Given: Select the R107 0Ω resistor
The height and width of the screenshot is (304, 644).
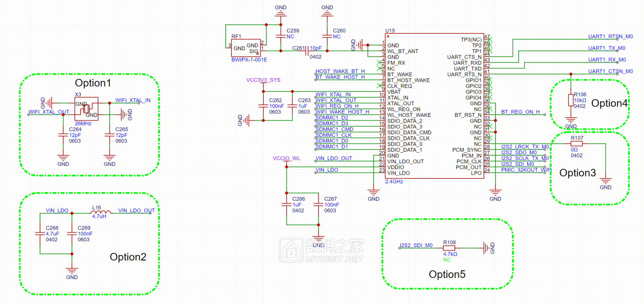Looking at the screenshot, I should 577,144.
